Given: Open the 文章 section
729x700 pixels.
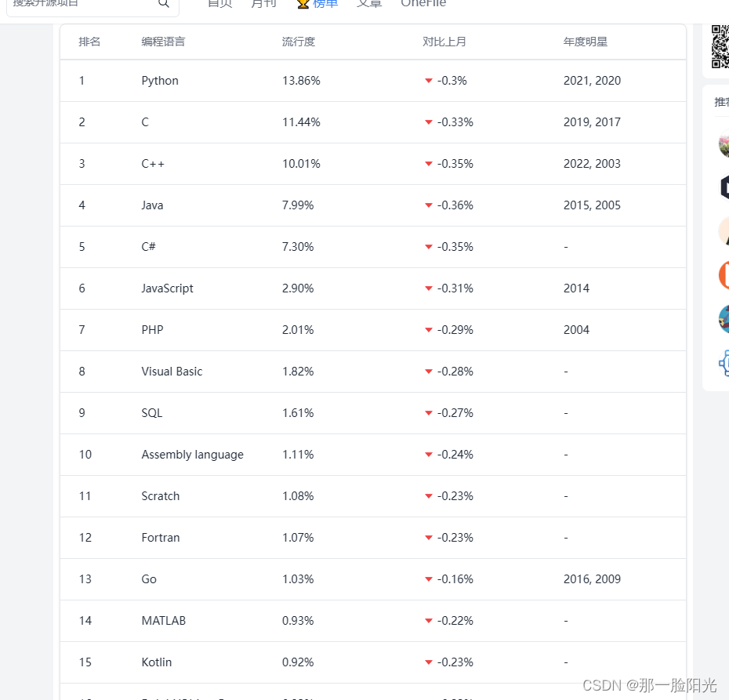Looking at the screenshot, I should pyautogui.click(x=368, y=4).
